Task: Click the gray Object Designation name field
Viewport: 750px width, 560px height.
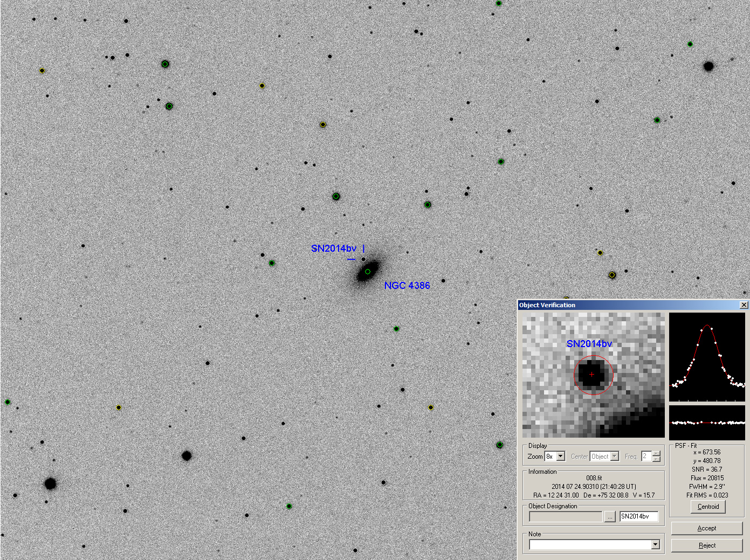Action: point(566,516)
